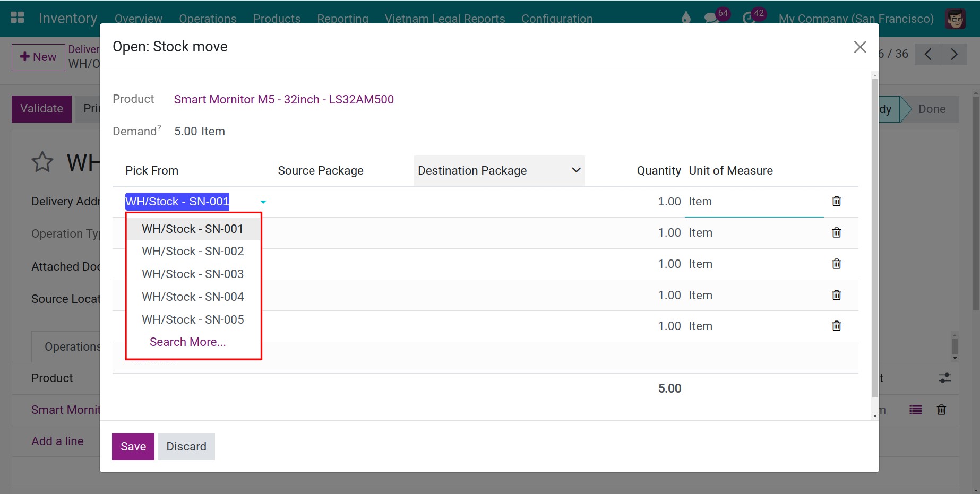Click the Validate button
Viewport: 980px width, 494px height.
[41, 109]
